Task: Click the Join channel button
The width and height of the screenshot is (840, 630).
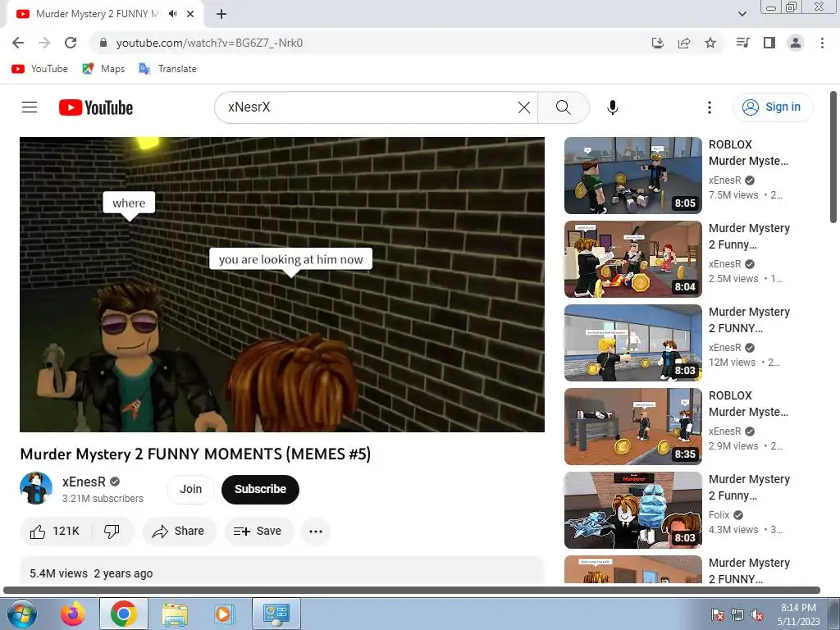Action: (x=190, y=489)
